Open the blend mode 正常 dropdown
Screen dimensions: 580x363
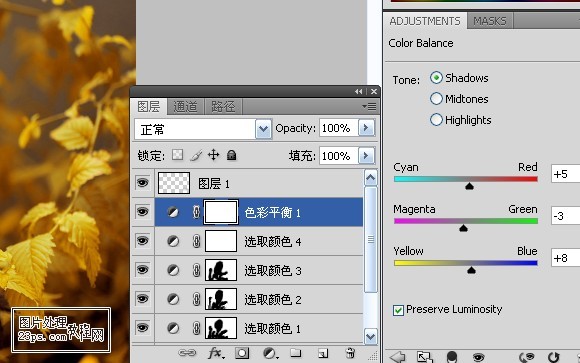[263, 129]
